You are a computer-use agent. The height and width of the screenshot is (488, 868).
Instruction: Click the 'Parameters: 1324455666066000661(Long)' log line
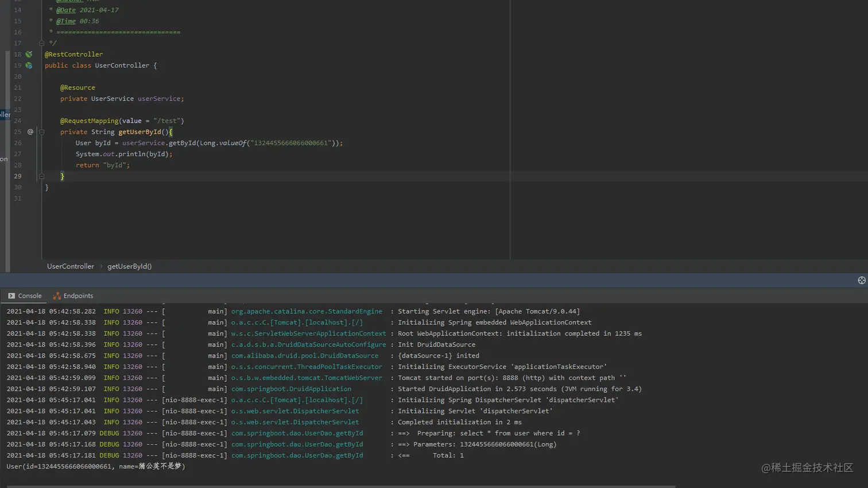[477, 444]
